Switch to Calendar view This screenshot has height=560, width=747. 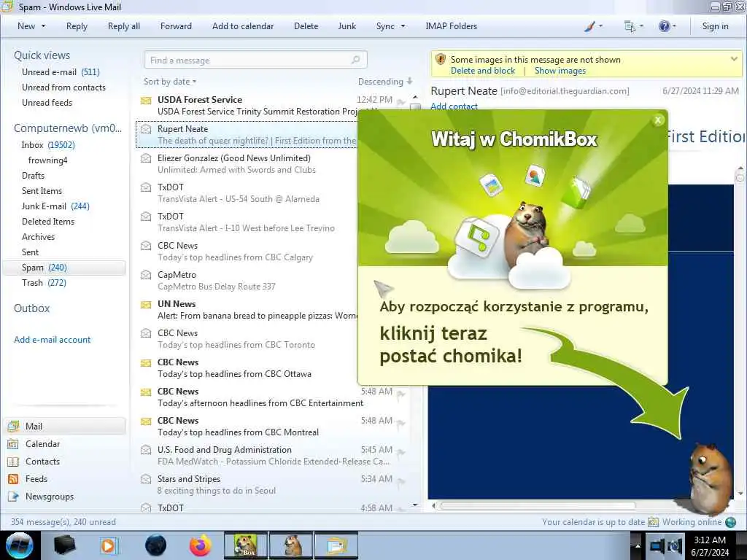point(42,444)
